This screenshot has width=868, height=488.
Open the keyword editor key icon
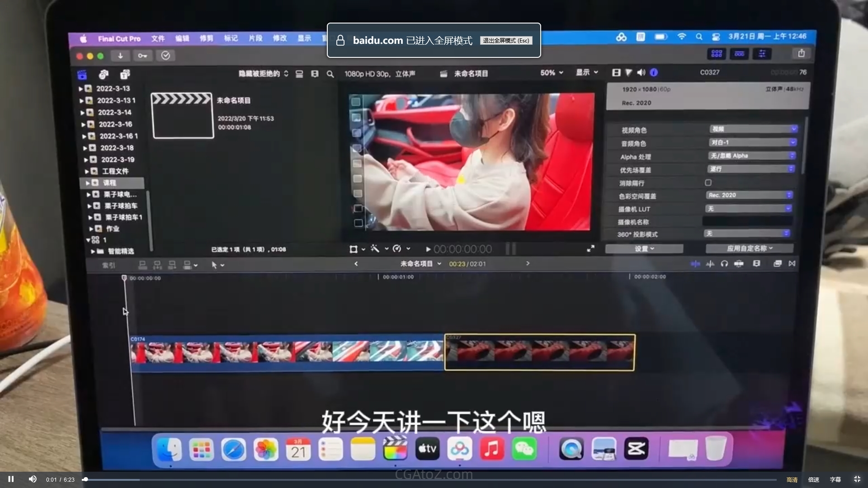142,56
